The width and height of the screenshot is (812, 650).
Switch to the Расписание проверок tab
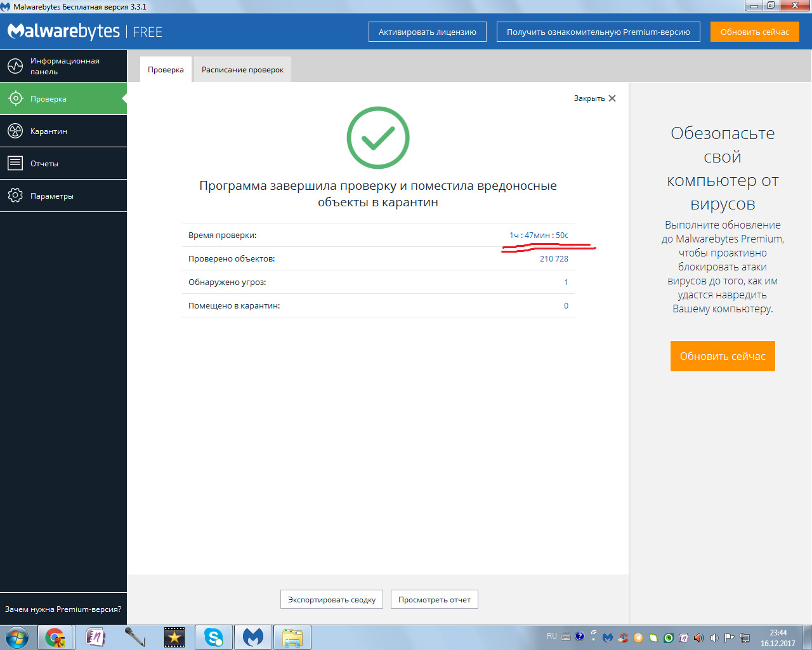click(x=242, y=70)
